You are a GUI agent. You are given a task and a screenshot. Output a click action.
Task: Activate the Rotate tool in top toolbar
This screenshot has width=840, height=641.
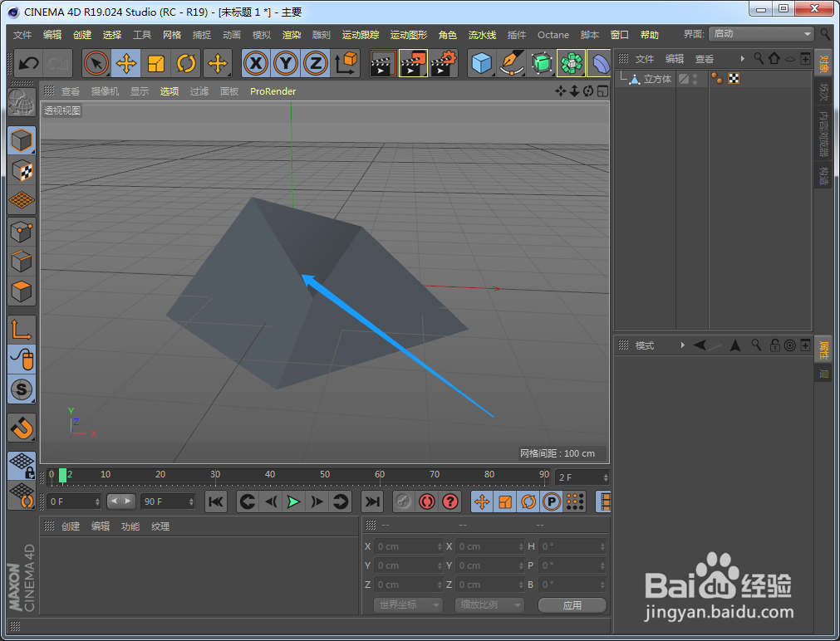pos(186,64)
